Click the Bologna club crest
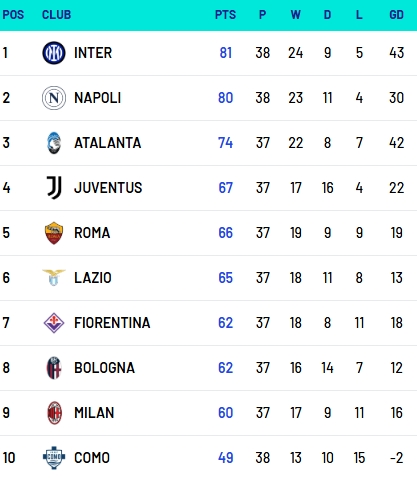Screen dimensions: 417x480 pyautogui.click(x=54, y=368)
